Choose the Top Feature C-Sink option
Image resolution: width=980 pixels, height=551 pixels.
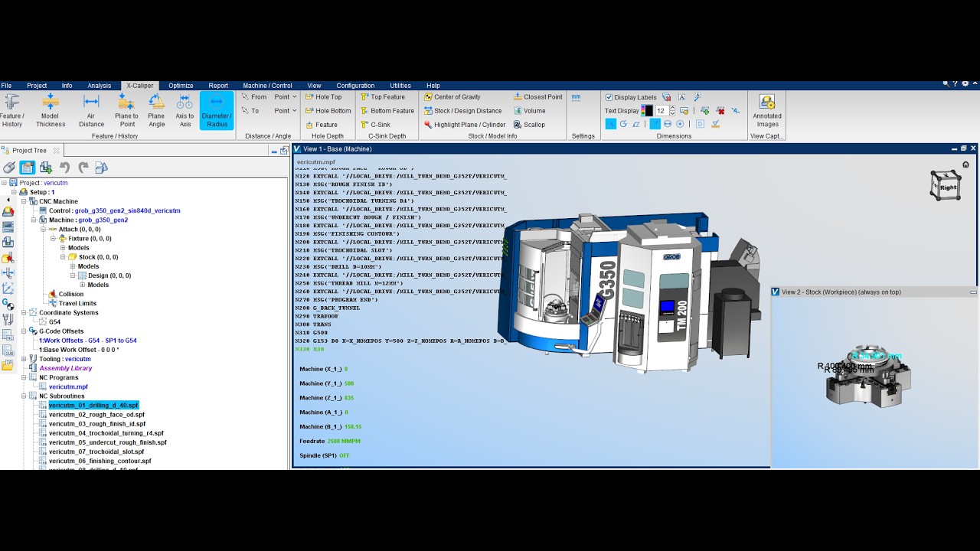pos(382,97)
